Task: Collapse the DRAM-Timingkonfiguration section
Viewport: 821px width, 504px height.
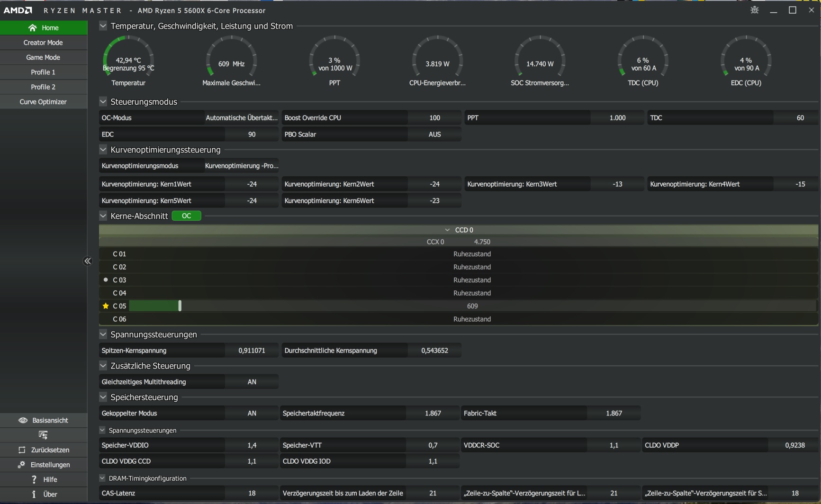Action: tap(102, 478)
